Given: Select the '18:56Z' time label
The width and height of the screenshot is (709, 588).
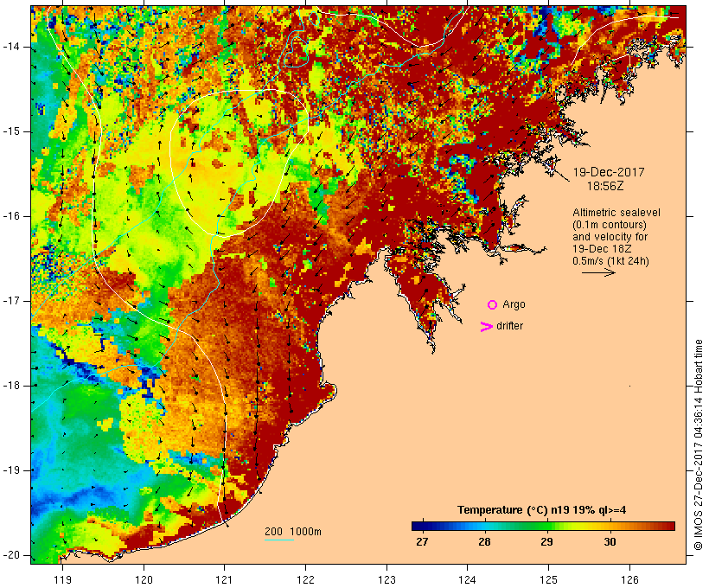Looking at the screenshot, I should (605, 186).
